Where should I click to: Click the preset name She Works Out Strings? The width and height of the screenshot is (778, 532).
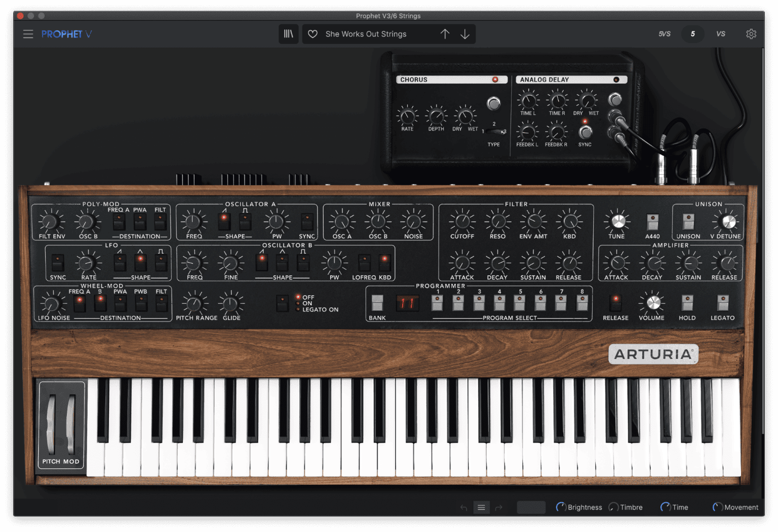pos(366,34)
